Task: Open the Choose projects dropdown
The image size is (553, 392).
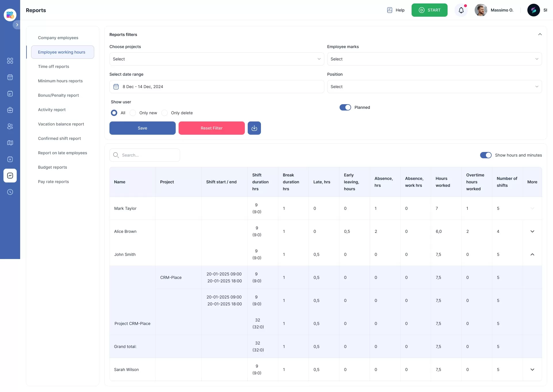Action: 217,59
